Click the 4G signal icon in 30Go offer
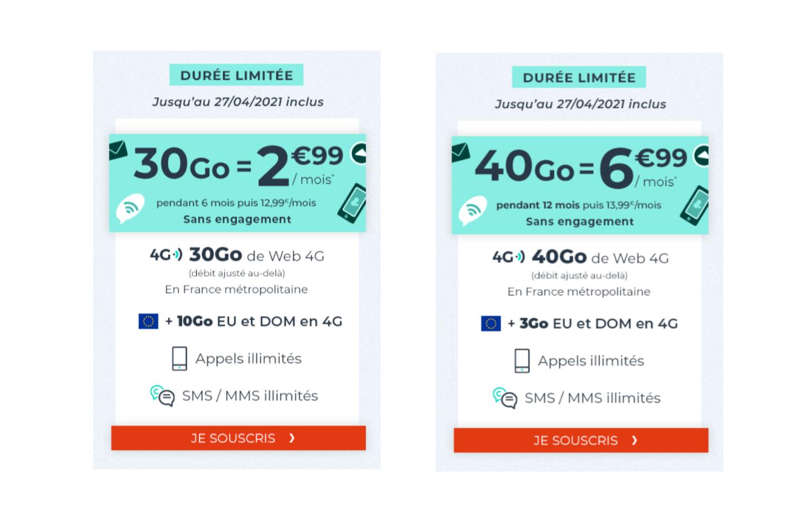812x526 pixels. pos(166,255)
